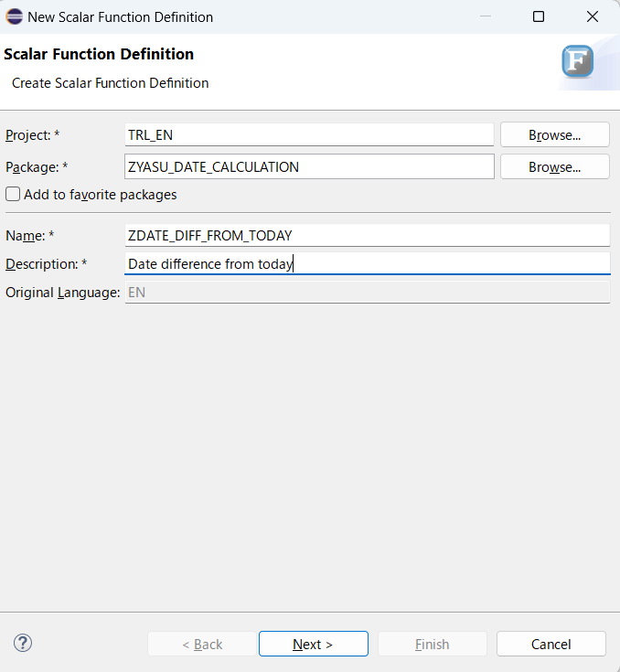Image resolution: width=620 pixels, height=672 pixels.
Task: Click the Original Language field EN
Action: click(367, 293)
